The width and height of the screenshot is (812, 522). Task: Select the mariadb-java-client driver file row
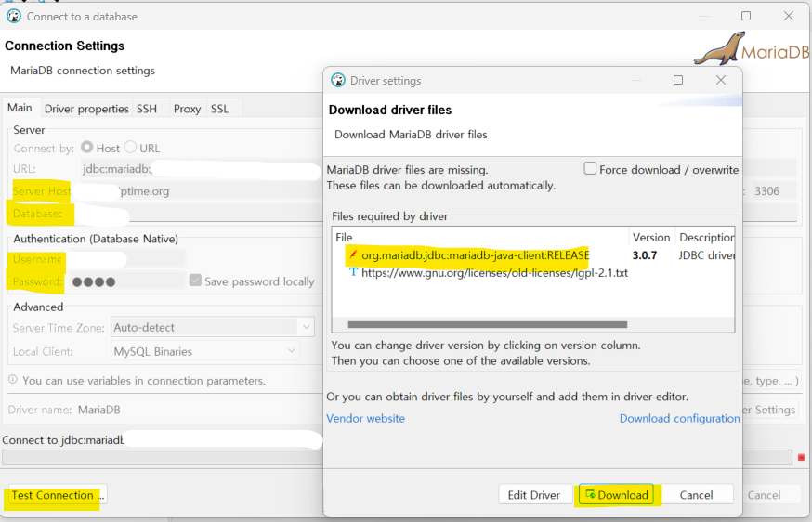(533, 254)
